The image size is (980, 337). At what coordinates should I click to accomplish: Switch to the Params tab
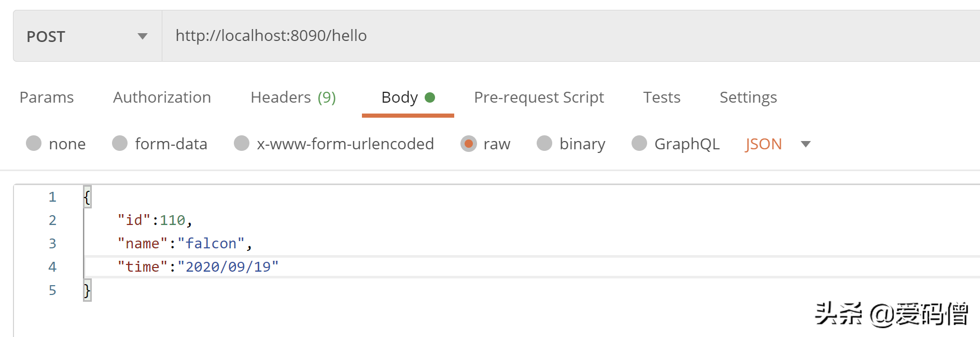point(47,97)
